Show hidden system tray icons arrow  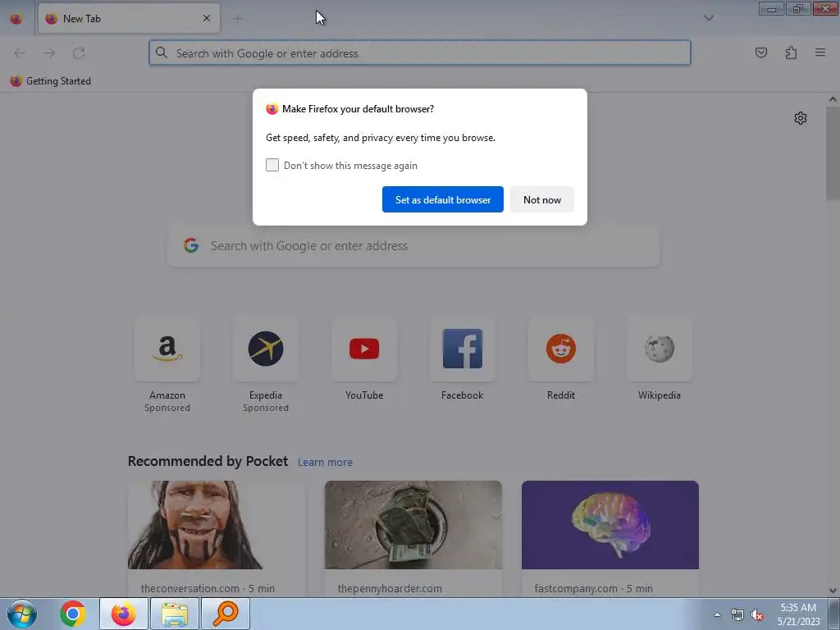pos(717,614)
